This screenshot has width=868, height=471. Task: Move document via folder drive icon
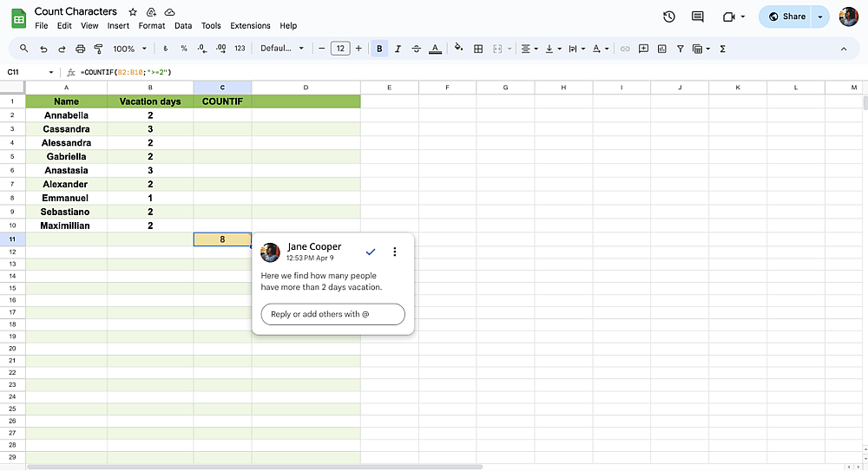(151, 11)
